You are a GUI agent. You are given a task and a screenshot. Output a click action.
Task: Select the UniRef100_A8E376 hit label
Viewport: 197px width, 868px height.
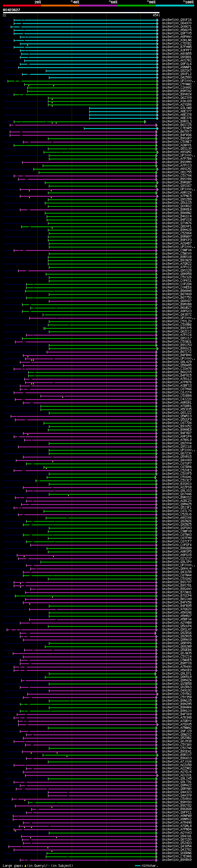(177, 118)
